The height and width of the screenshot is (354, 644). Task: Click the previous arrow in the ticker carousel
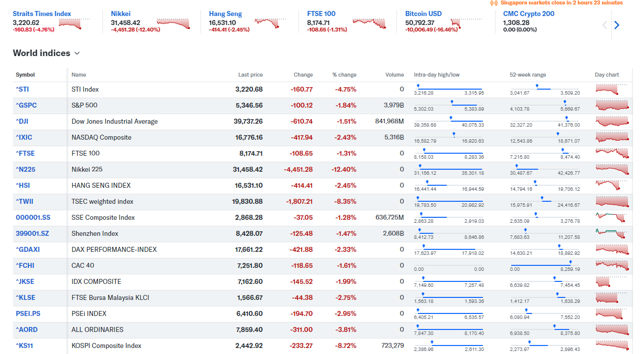coord(604,25)
